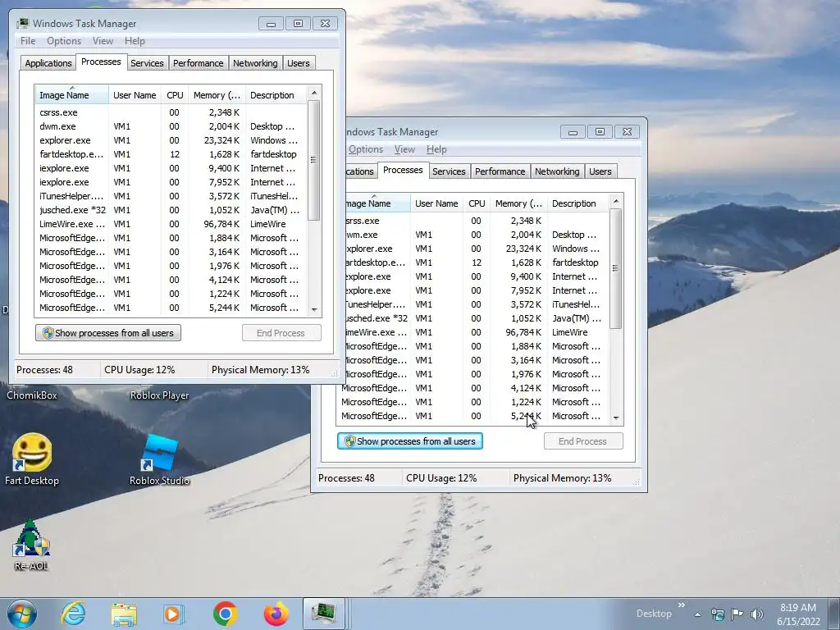Open View menu in back Task Manager
This screenshot has height=630, width=840.
[103, 41]
